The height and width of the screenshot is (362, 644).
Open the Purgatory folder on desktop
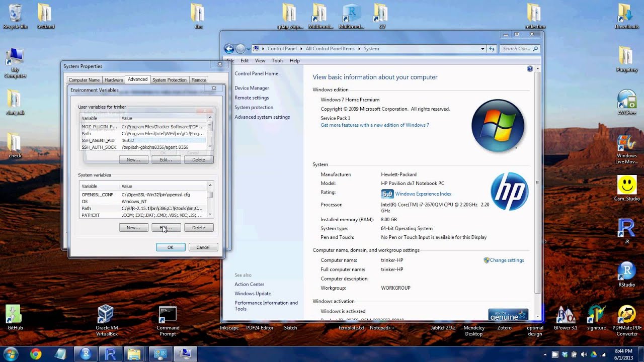click(626, 59)
